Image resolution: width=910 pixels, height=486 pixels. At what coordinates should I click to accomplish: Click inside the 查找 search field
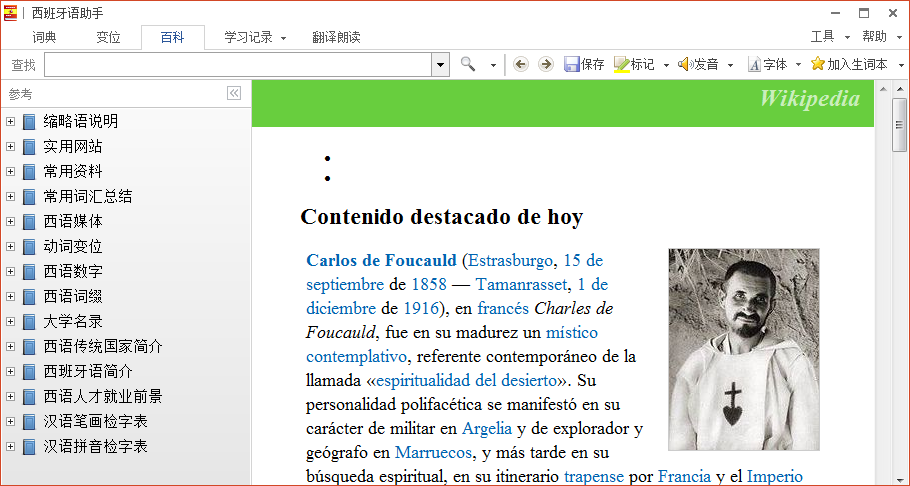click(x=238, y=64)
